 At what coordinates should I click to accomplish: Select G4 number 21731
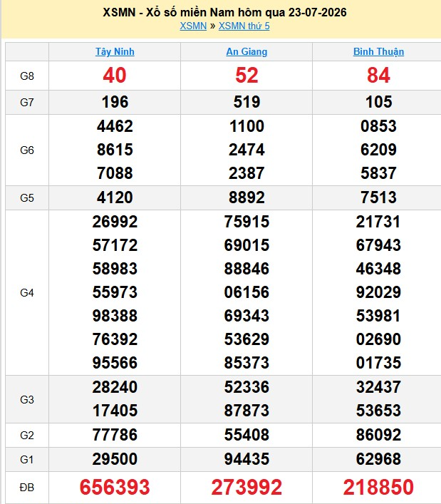(379, 222)
